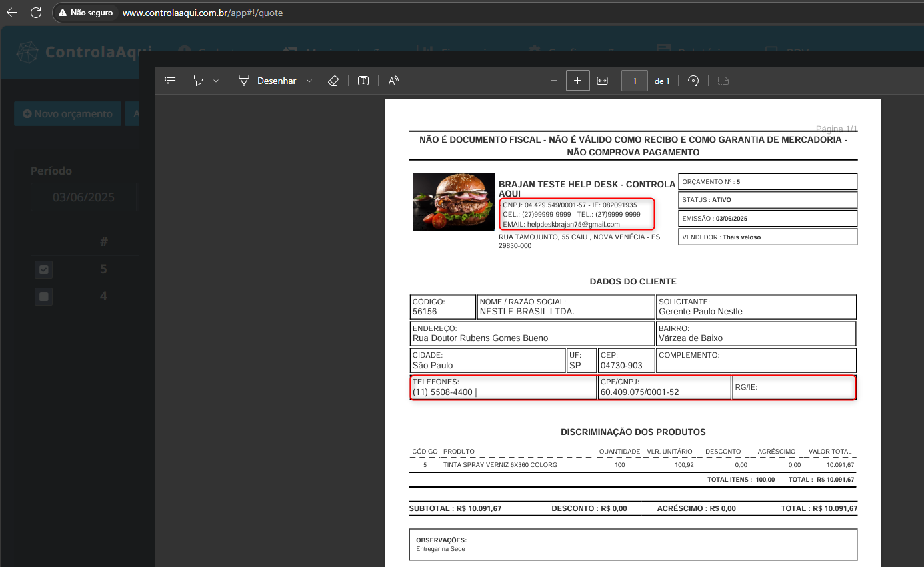Activate the add text tool icon
The width and height of the screenshot is (924, 567).
point(363,81)
